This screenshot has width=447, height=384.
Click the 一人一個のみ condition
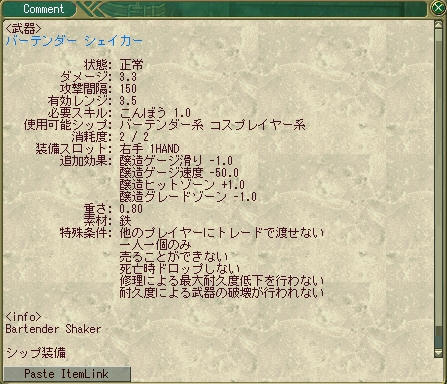click(155, 245)
